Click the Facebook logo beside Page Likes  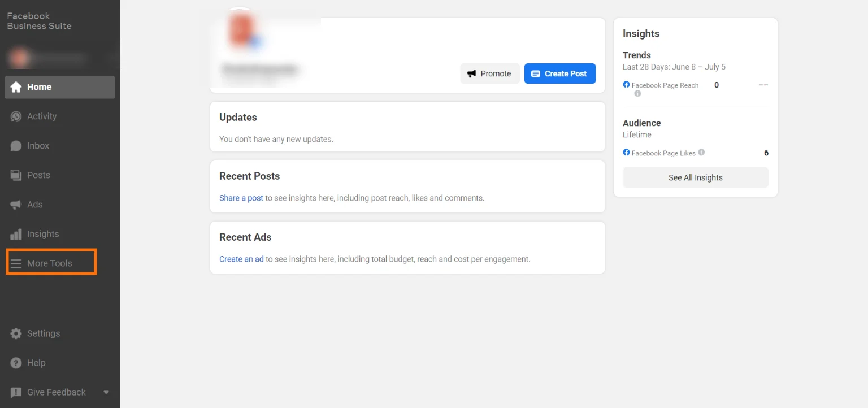pyautogui.click(x=626, y=153)
